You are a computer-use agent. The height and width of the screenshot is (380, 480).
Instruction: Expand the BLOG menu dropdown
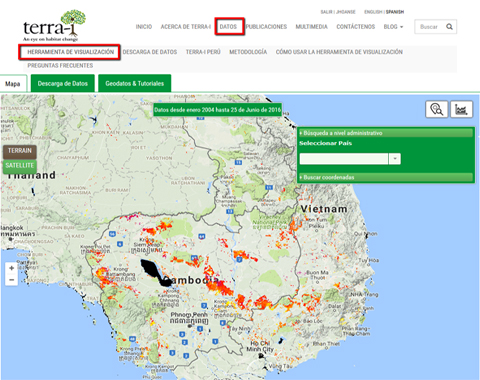(393, 27)
